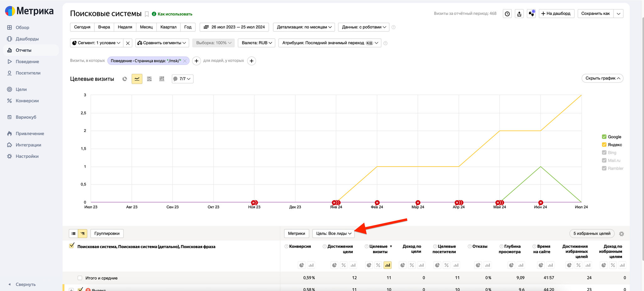Image resolution: width=644 pixels, height=291 pixels.
Task: Show Доход по цели as percent
Action: point(412,265)
